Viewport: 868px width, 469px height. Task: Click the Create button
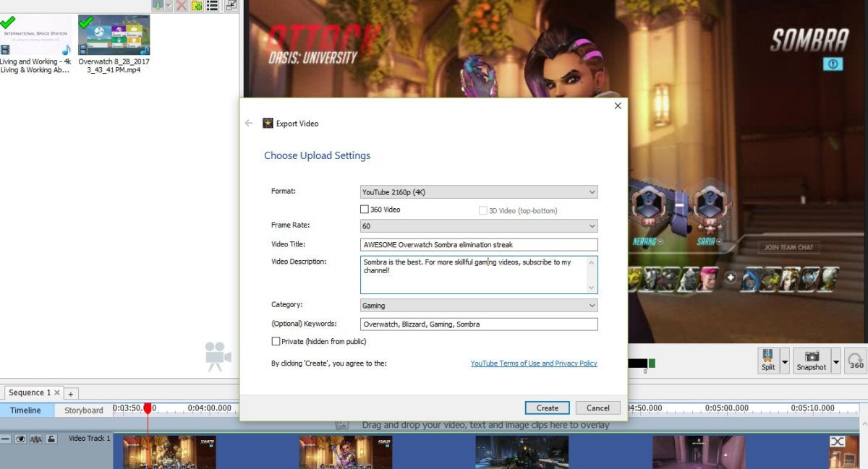[x=548, y=408]
